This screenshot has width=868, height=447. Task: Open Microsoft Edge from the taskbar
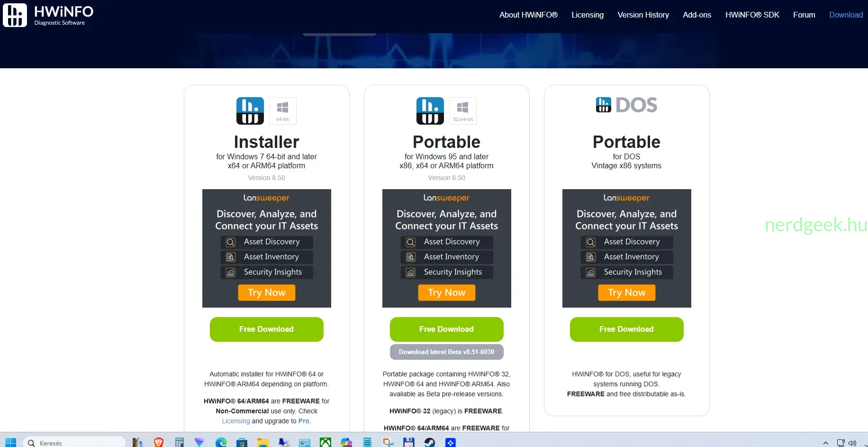pos(221,442)
